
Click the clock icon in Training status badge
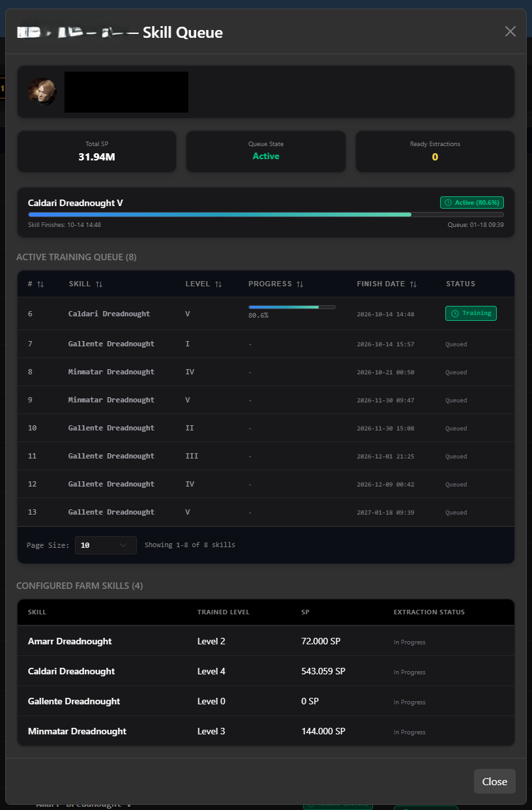pyautogui.click(x=454, y=314)
